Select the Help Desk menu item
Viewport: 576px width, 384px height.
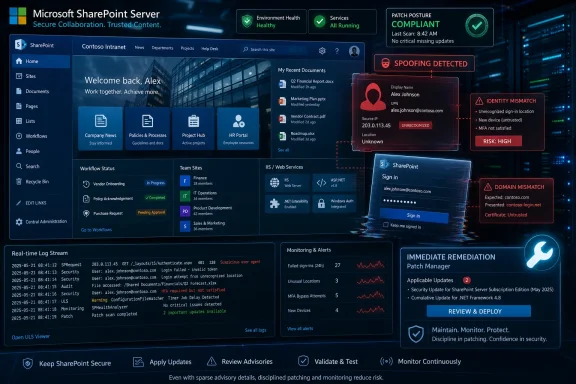[210, 49]
